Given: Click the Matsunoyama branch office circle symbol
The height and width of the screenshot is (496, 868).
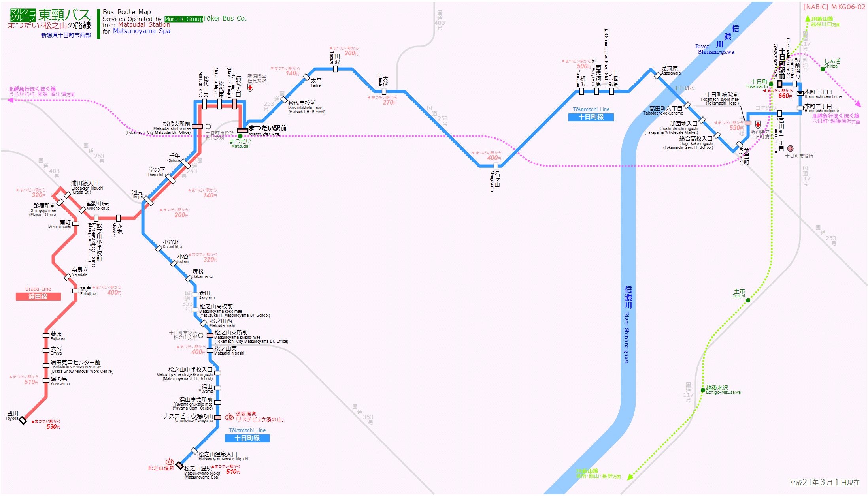Looking at the screenshot, I should coord(201,335).
